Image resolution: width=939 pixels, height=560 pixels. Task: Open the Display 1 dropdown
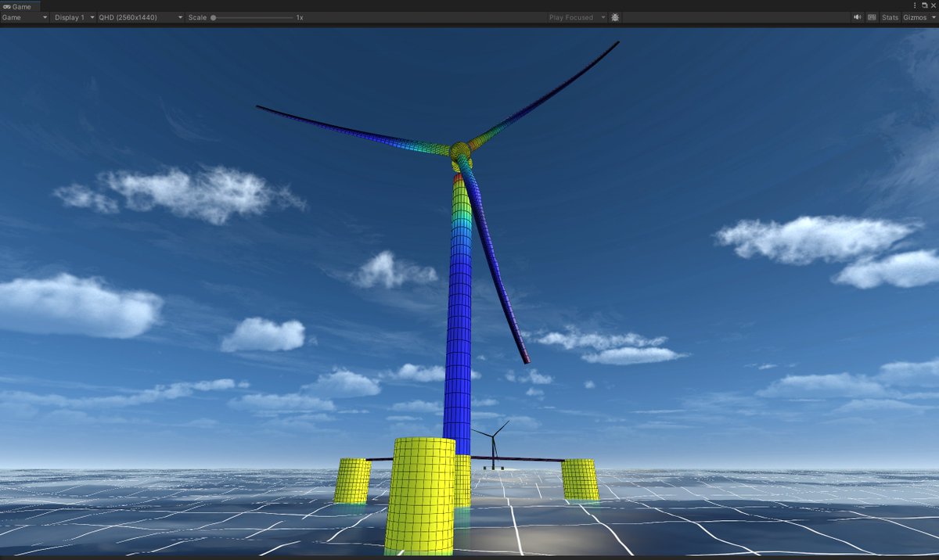(74, 17)
